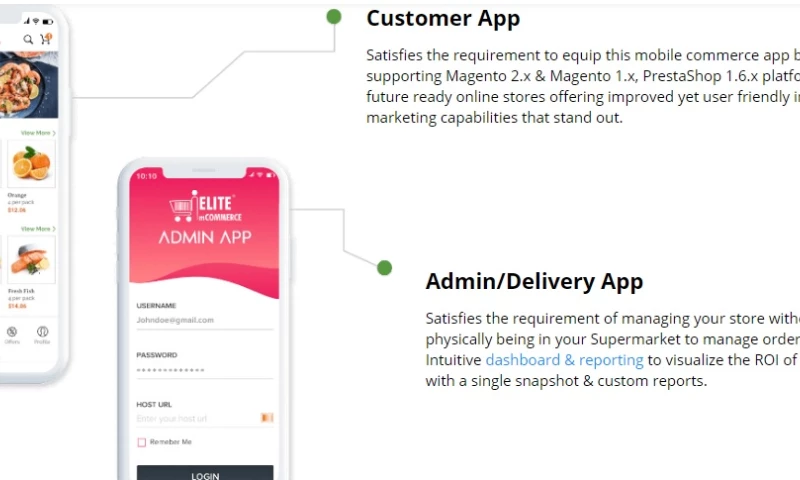Click the ADMIN APP title on phone
The image size is (800, 480).
pyautogui.click(x=205, y=237)
